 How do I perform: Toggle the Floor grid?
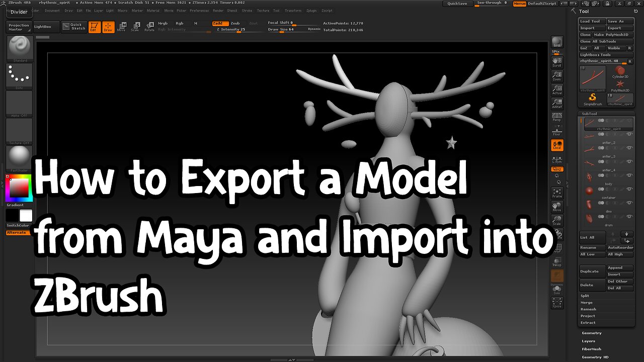[557, 131]
